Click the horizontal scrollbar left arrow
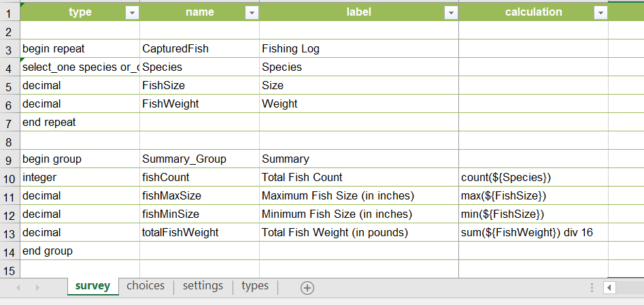 coord(609,287)
